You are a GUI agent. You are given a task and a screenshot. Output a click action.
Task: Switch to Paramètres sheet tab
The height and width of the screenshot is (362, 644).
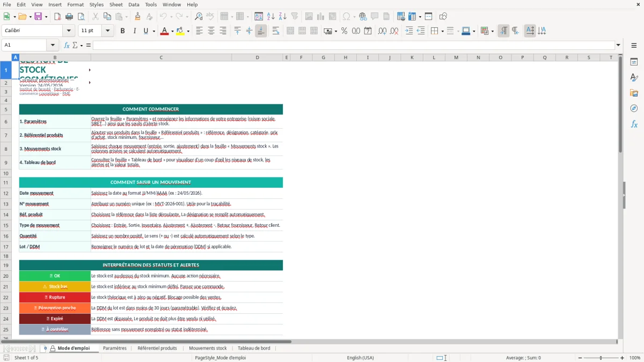[x=115, y=348]
